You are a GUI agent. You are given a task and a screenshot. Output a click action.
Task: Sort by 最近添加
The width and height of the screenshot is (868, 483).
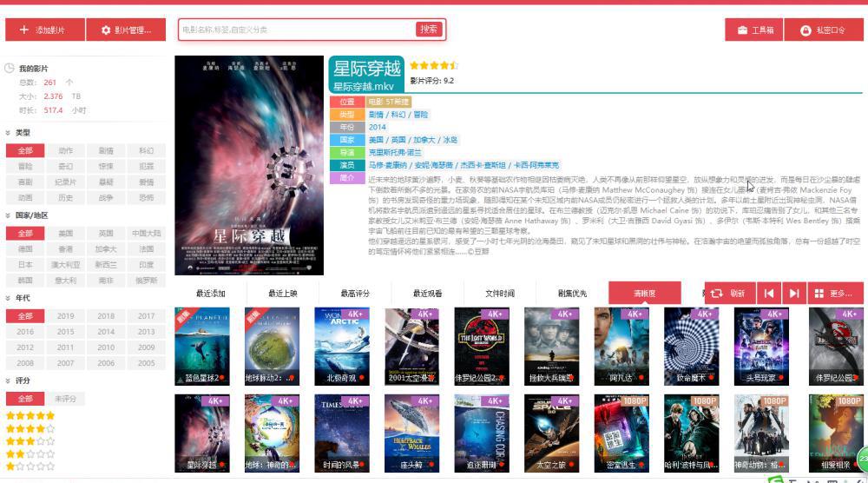click(210, 293)
